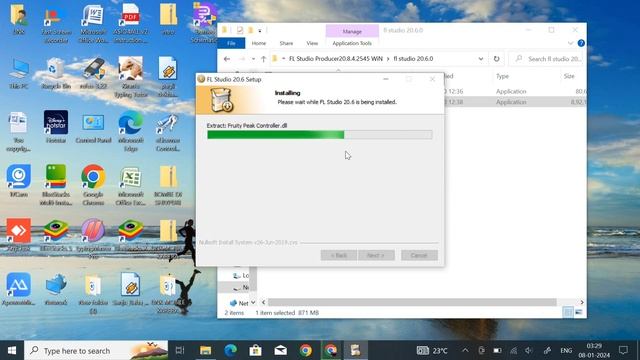Open the purple round Typing Master icon
This screenshot has width=640, height=360.
click(93, 238)
